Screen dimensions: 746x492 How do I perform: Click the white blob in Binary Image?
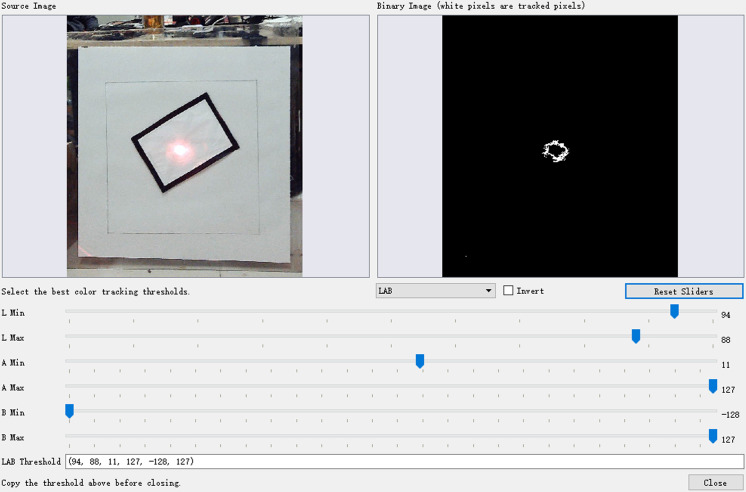(x=555, y=151)
